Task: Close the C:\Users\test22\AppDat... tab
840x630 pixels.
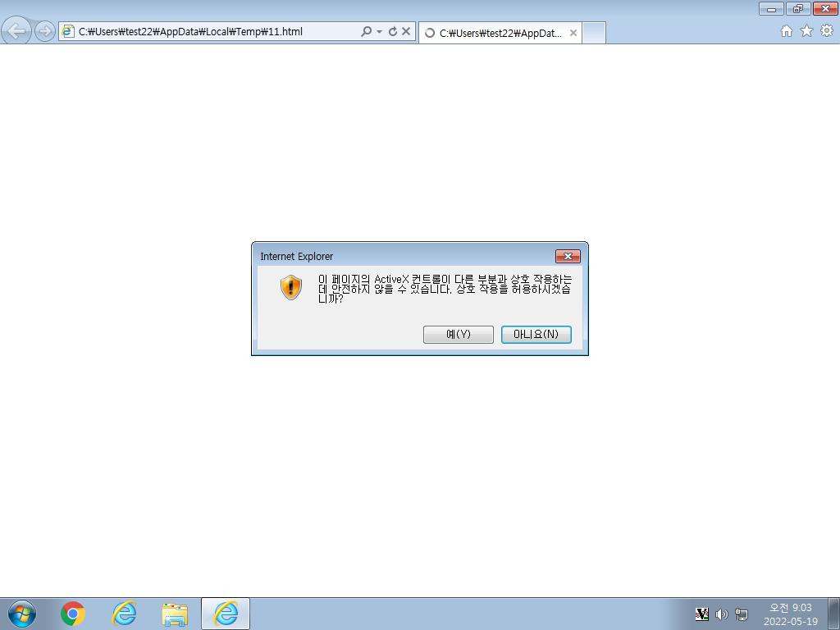Action: point(573,33)
